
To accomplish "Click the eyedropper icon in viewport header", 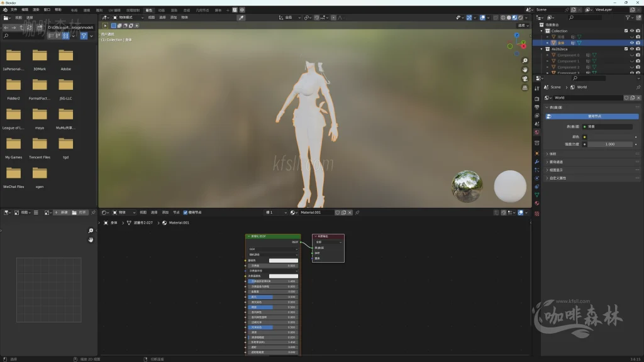I will pyautogui.click(x=241, y=18).
